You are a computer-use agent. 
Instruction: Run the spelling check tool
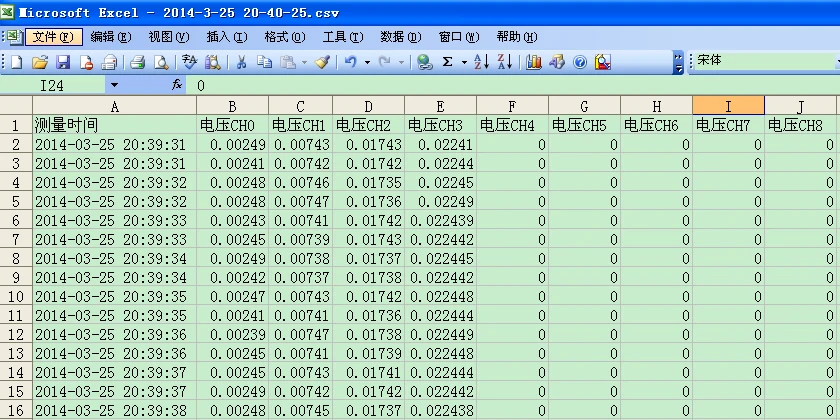coord(190,62)
